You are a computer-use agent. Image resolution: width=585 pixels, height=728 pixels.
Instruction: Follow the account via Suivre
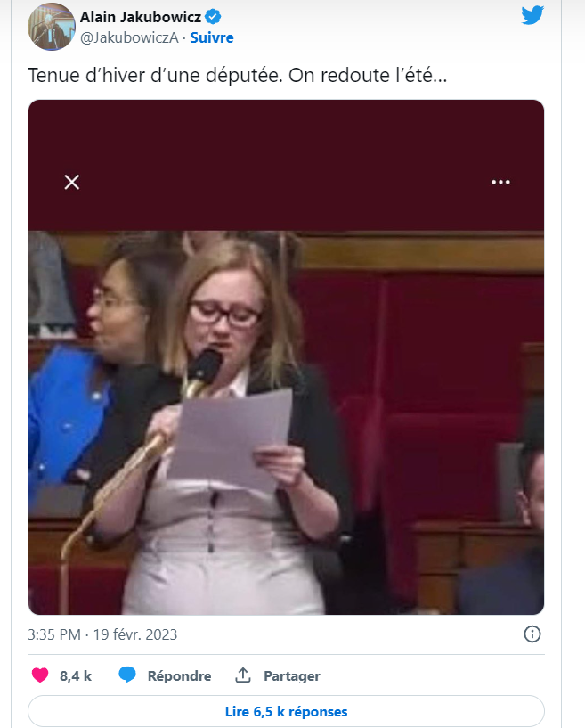pos(212,37)
